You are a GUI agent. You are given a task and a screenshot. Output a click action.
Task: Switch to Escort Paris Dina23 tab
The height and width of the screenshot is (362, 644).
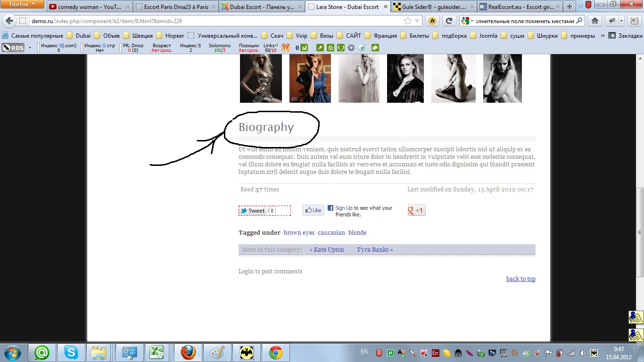[x=175, y=7]
